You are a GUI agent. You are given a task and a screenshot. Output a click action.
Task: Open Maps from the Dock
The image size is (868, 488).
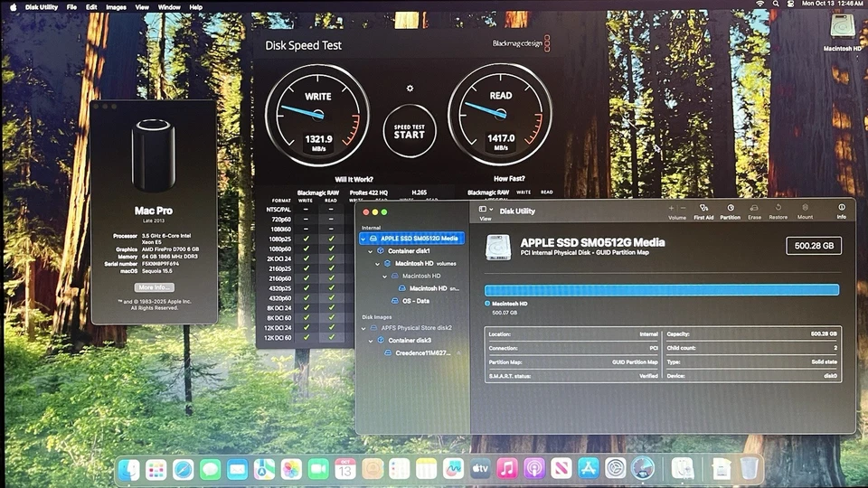[x=265, y=469]
